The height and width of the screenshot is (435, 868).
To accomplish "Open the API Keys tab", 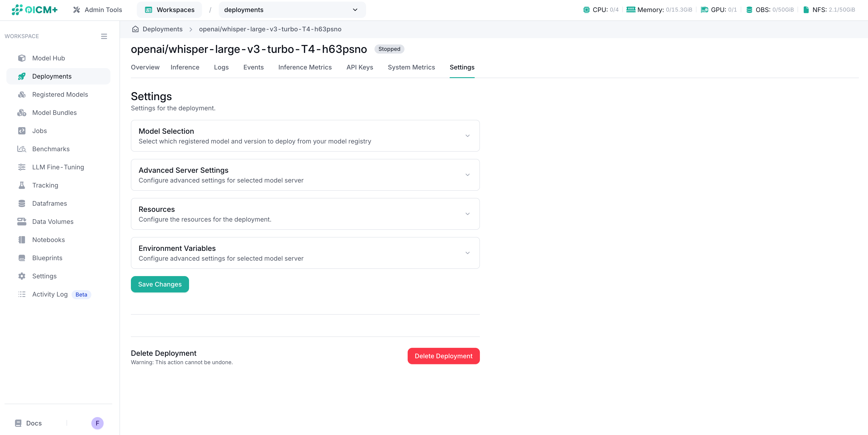I will point(359,67).
